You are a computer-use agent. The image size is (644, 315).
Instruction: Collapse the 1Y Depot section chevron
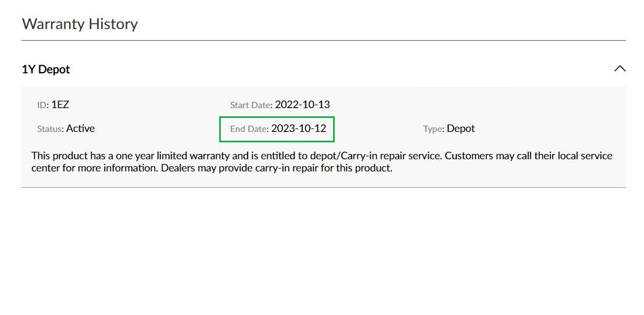[620, 69]
